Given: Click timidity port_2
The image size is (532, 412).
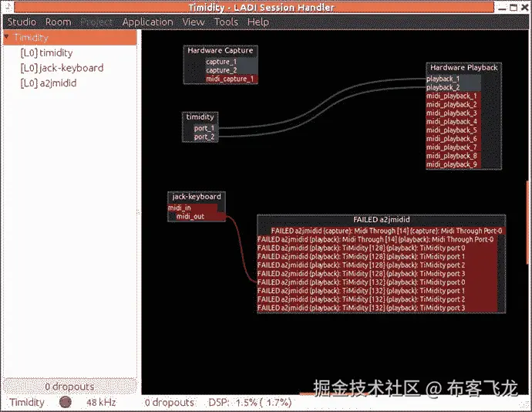Looking at the screenshot, I should pyautogui.click(x=206, y=137).
